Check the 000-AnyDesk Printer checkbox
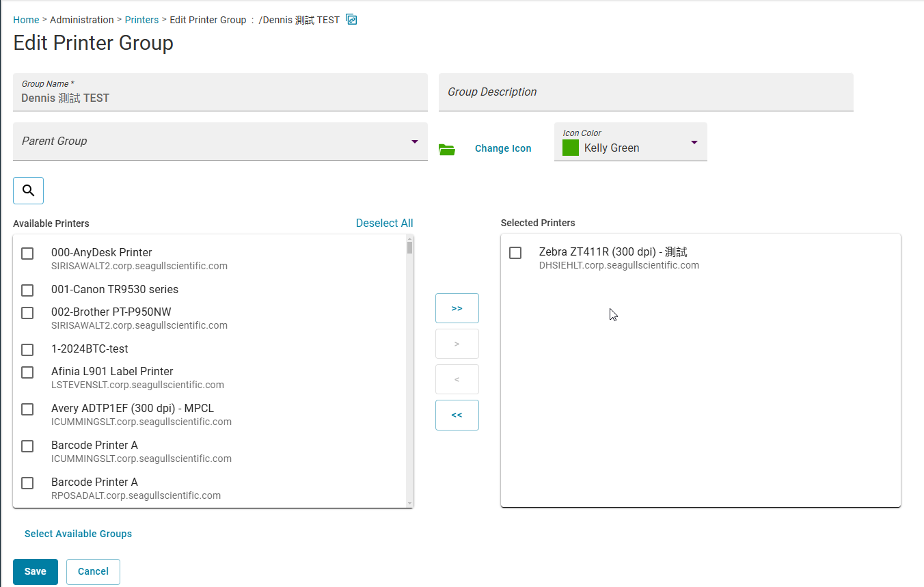 click(x=27, y=254)
